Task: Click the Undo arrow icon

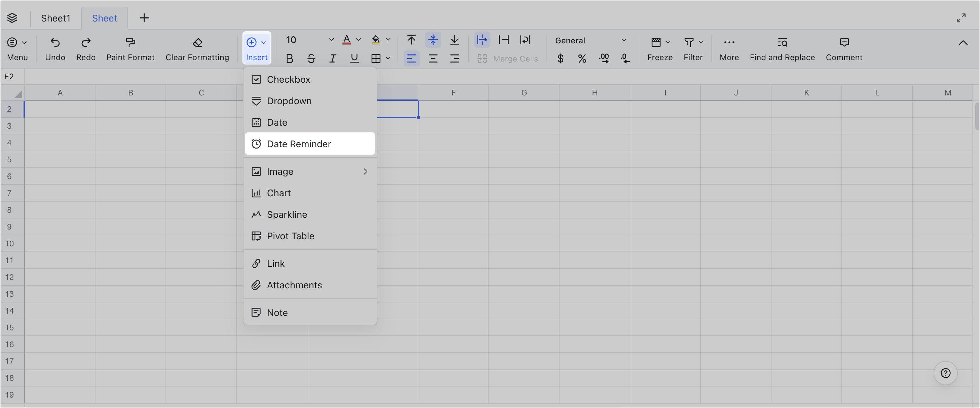Action: [x=55, y=42]
